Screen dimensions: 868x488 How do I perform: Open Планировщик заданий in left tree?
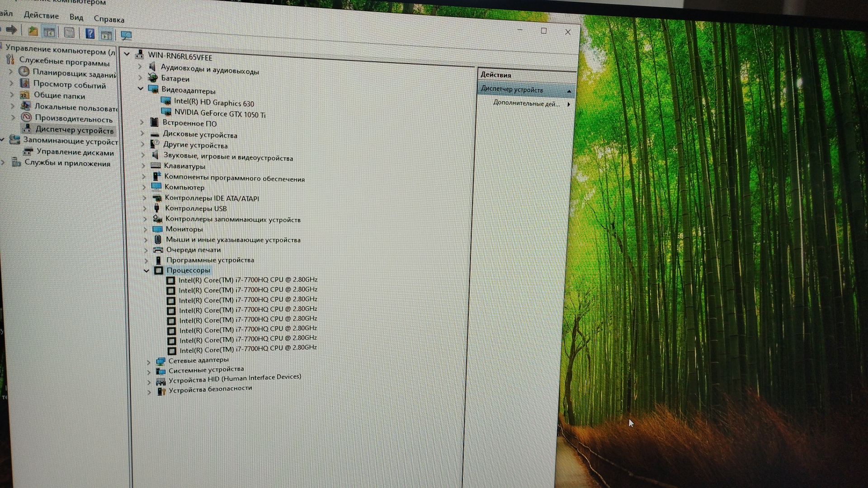pos(74,73)
